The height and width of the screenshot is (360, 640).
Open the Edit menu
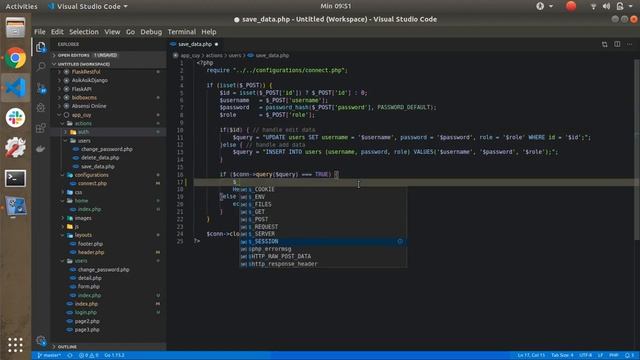pyautogui.click(x=57, y=32)
